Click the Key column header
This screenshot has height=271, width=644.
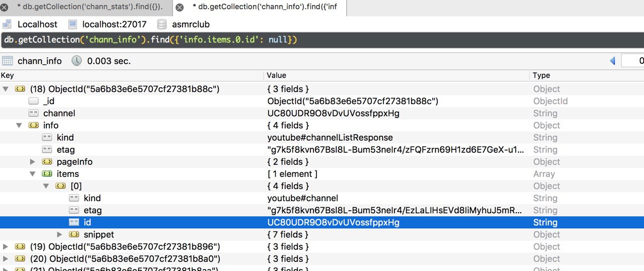tap(8, 75)
